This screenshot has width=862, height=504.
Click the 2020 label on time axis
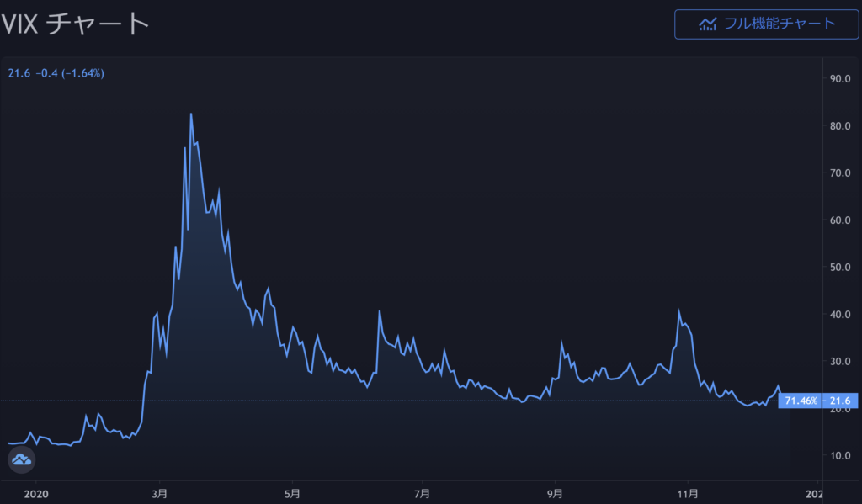point(37,493)
